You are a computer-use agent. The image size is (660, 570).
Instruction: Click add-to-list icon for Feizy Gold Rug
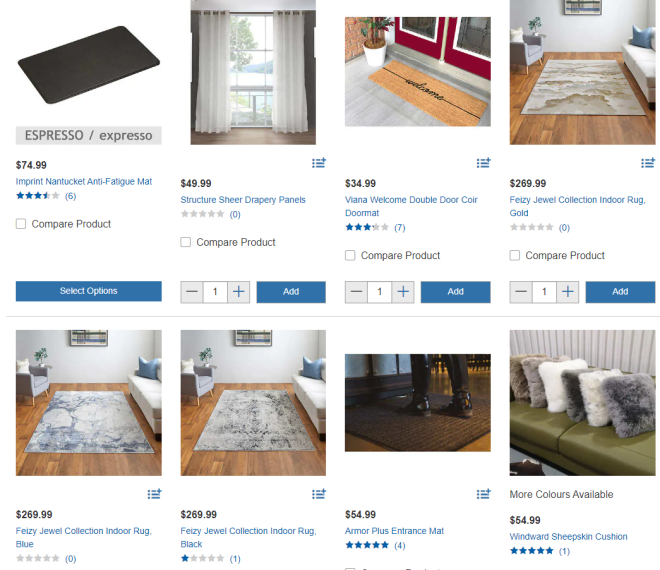coord(648,163)
